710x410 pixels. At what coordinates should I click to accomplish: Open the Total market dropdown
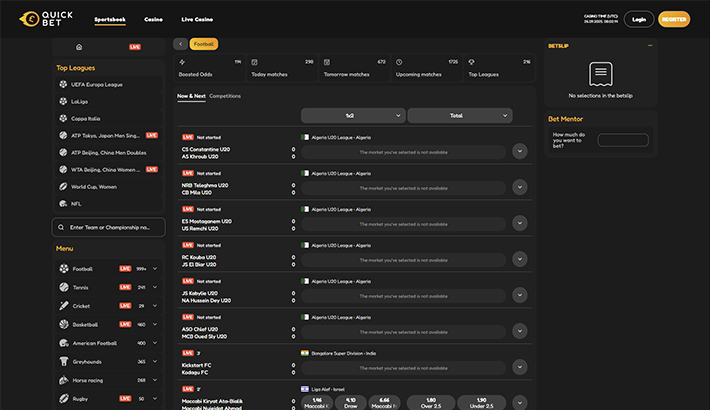point(460,116)
